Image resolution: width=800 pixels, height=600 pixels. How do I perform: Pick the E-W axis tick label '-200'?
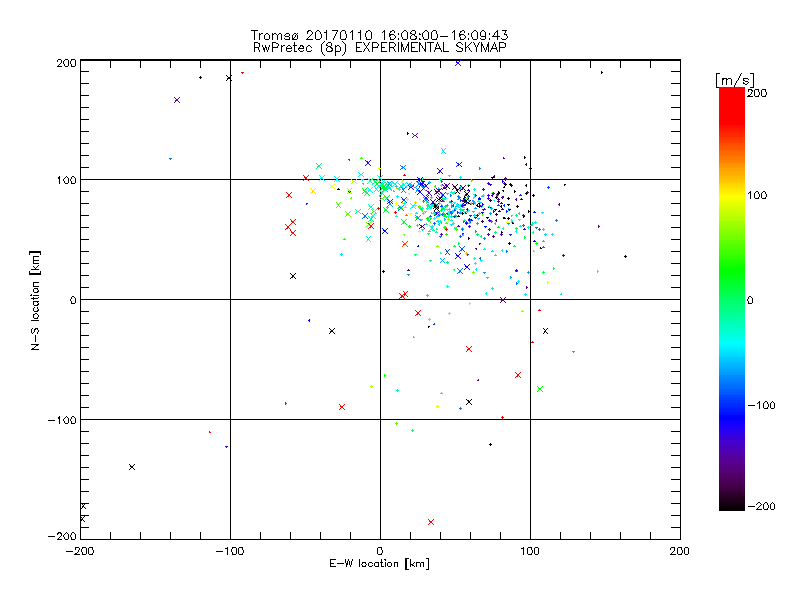pyautogui.click(x=80, y=551)
